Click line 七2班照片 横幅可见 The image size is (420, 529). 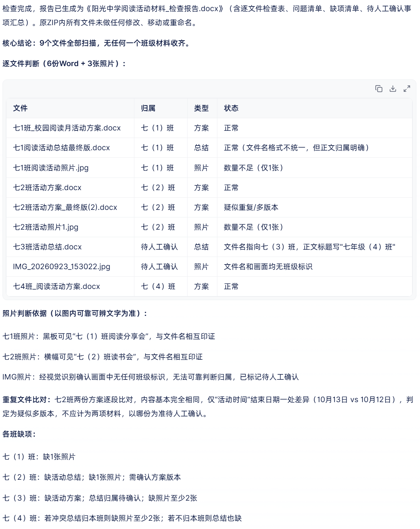(x=102, y=357)
